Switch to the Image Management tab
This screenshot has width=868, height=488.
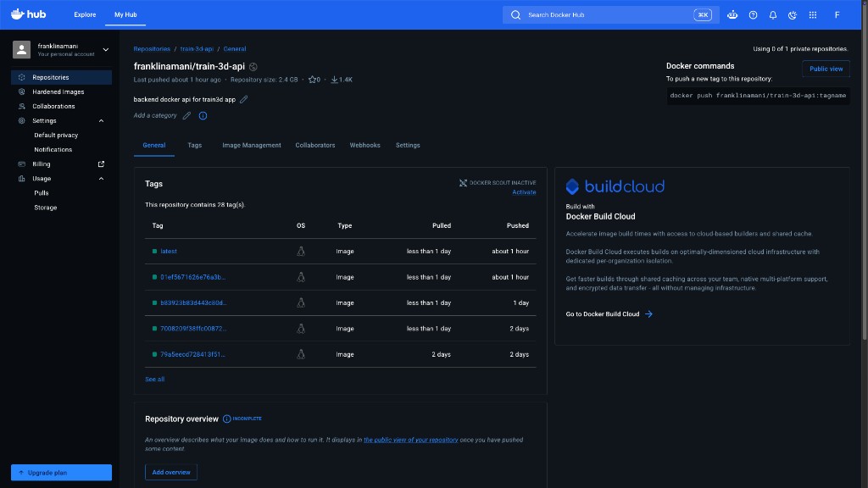[x=251, y=145]
